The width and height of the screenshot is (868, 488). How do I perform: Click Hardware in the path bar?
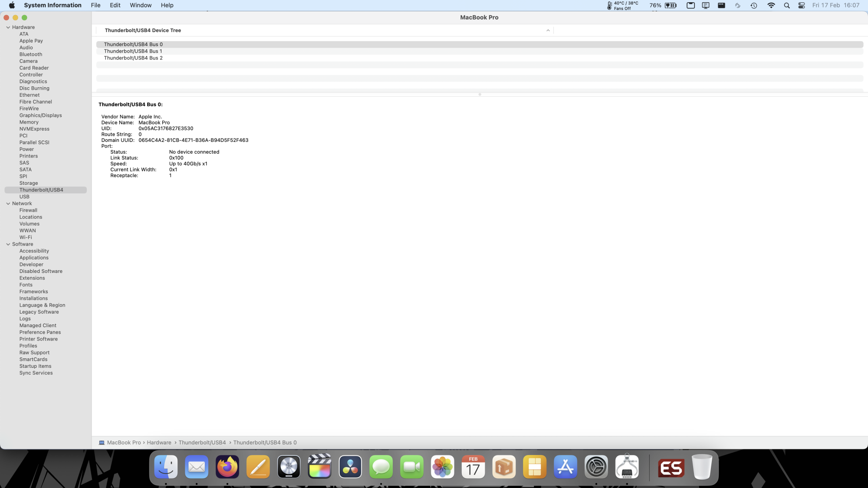coord(159,442)
